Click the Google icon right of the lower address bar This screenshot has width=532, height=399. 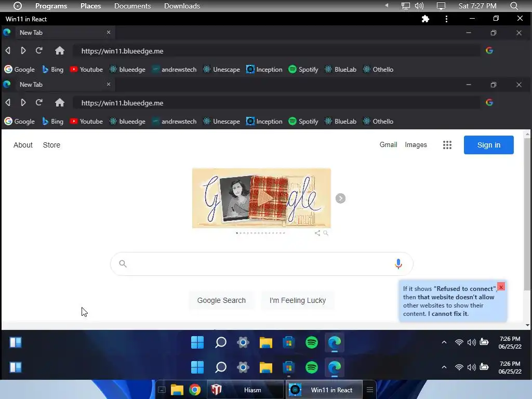click(489, 102)
